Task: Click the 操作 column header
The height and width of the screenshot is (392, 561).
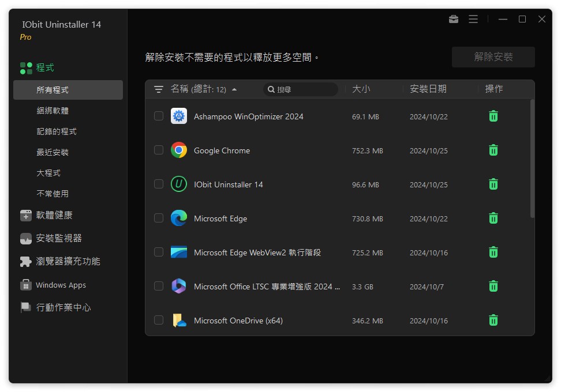Action: (493, 89)
